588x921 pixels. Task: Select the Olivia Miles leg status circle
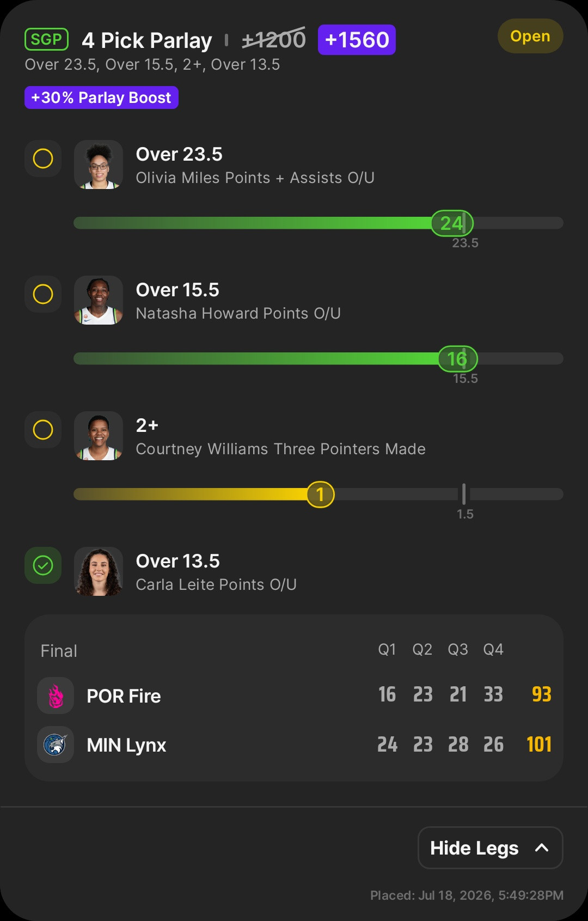point(43,158)
